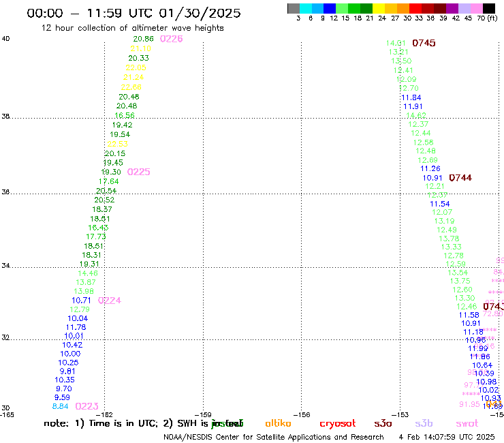The image size is (504, 443).
Task: Select the wave height 17.64
Action: [109, 181]
